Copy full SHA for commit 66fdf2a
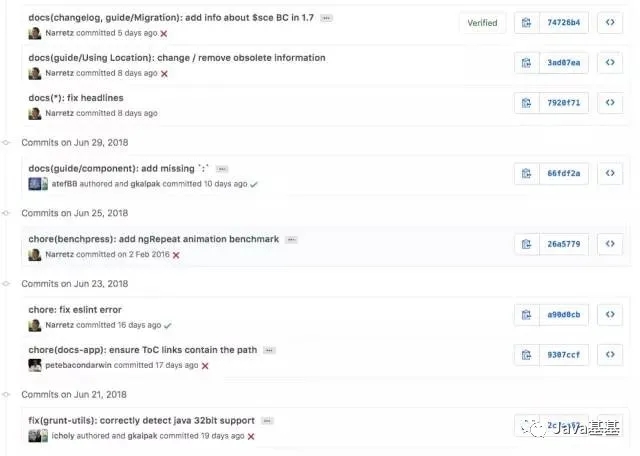The height and width of the screenshot is (456, 640). [527, 173]
